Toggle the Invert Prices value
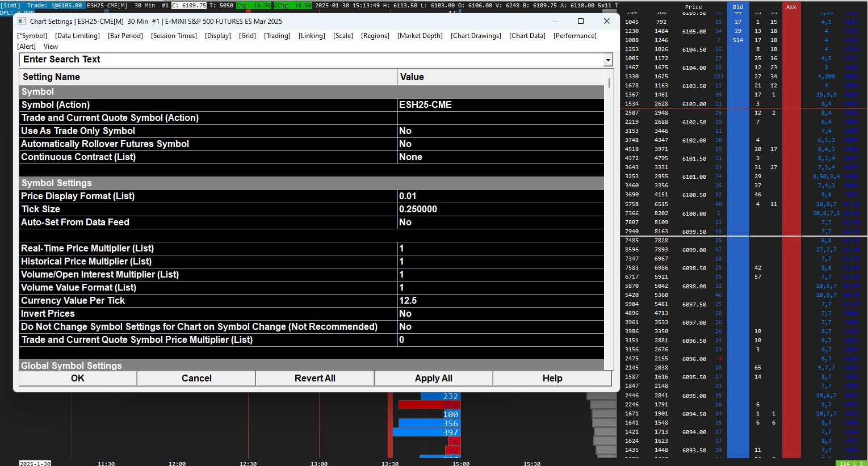Viewport: 868px width, 466px height. click(501, 314)
